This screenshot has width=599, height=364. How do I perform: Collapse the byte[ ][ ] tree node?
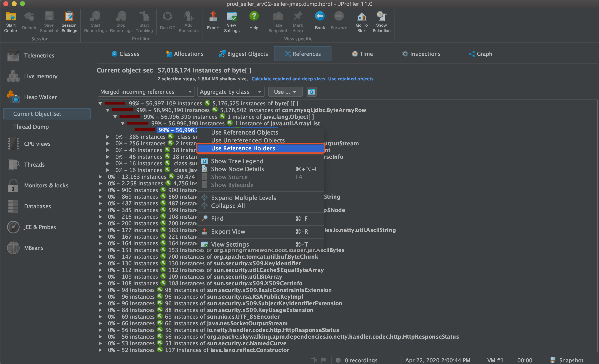coord(100,103)
